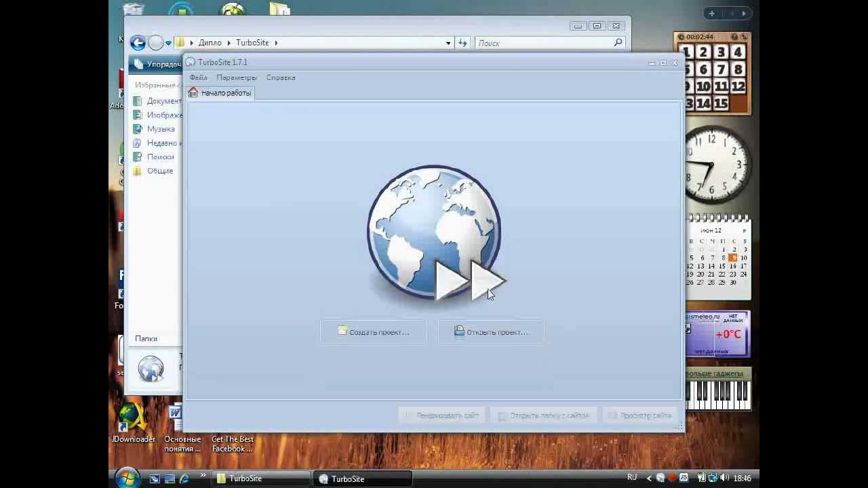Image resolution: width=868 pixels, height=488 pixels.
Task: Click the sidebar next gadgets arrow
Action: (744, 13)
